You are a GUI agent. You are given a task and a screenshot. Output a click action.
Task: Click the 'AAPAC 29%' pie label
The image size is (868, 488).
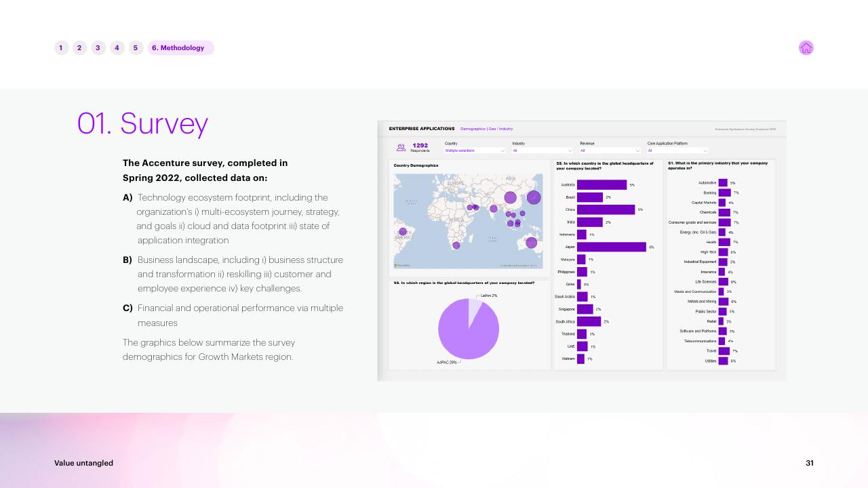point(446,363)
